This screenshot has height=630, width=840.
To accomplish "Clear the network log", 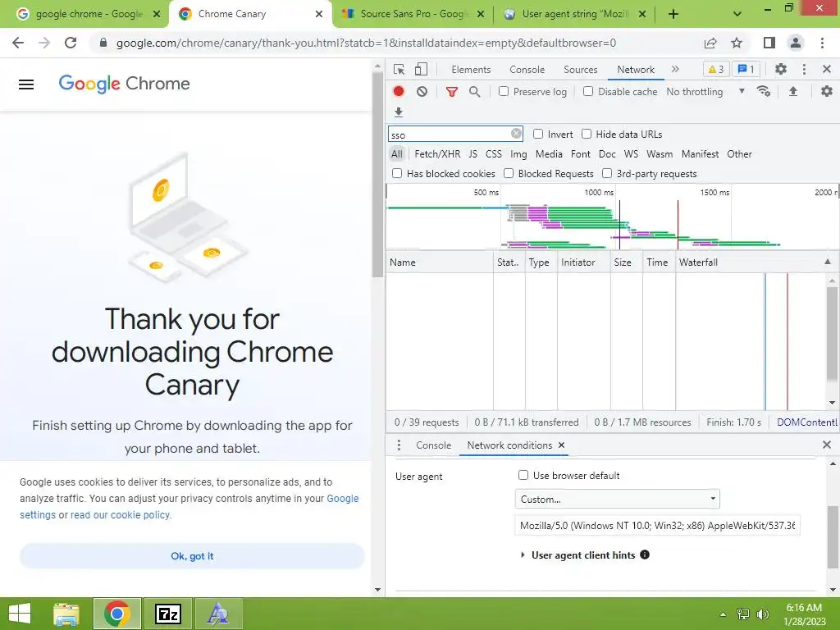I will click(422, 92).
